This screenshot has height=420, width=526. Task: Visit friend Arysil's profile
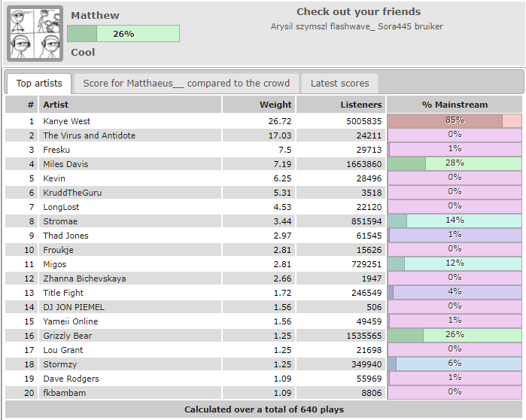(281, 26)
